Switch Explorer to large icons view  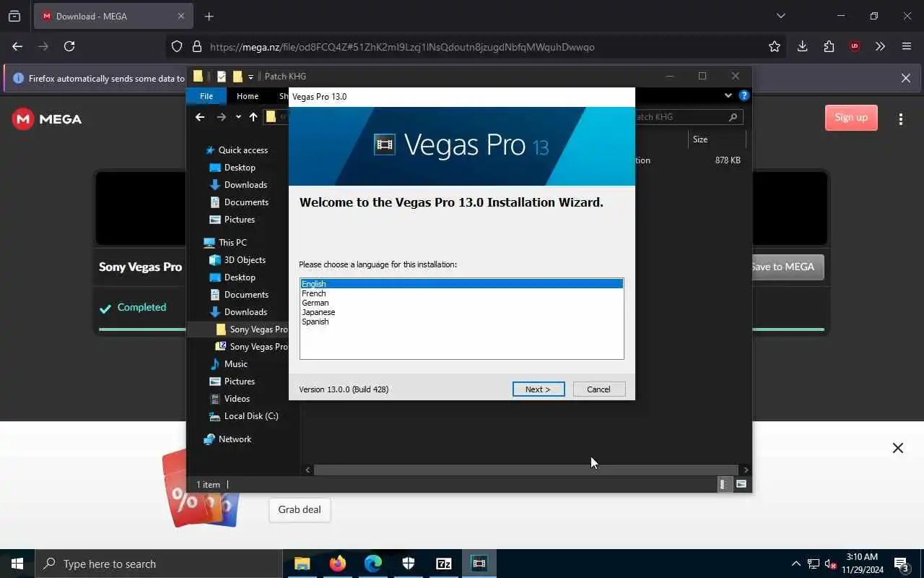pos(741,485)
